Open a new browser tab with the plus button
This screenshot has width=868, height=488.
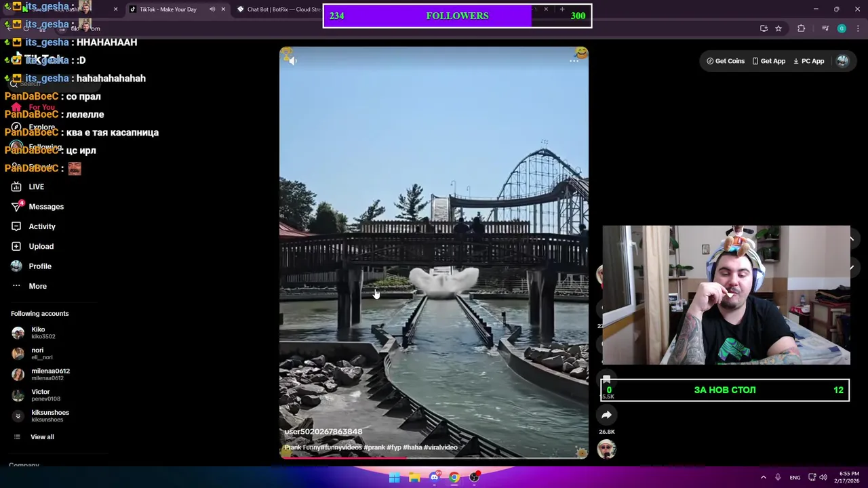[x=562, y=9]
